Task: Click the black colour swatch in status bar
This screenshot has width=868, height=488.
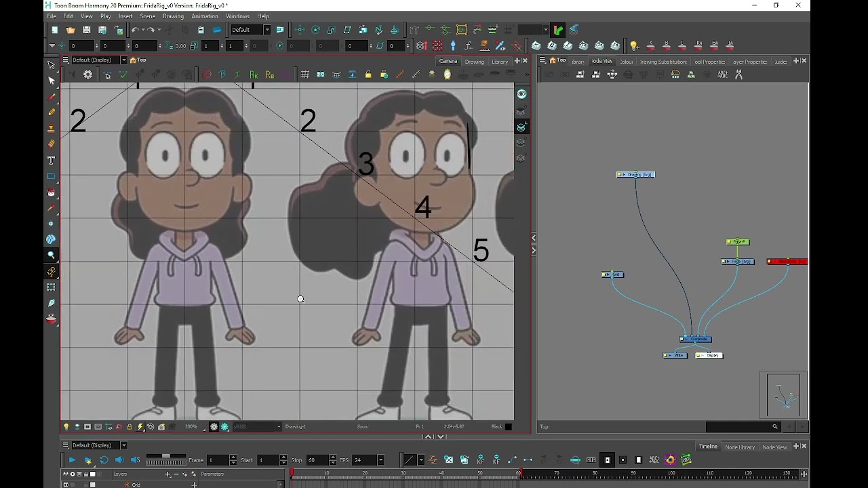Action: point(509,427)
